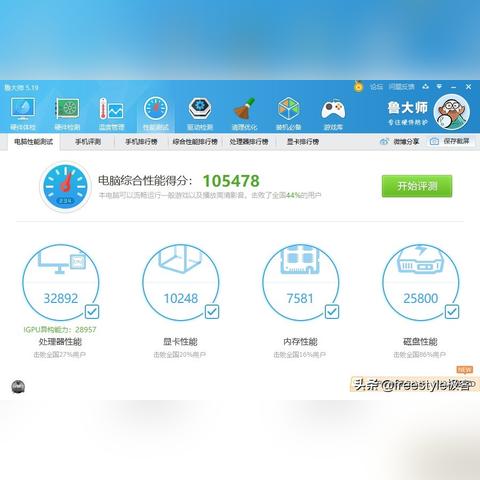This screenshot has height=480, width=480.
Task: Toggle the 内存性能 checkbox
Action: point(332,312)
